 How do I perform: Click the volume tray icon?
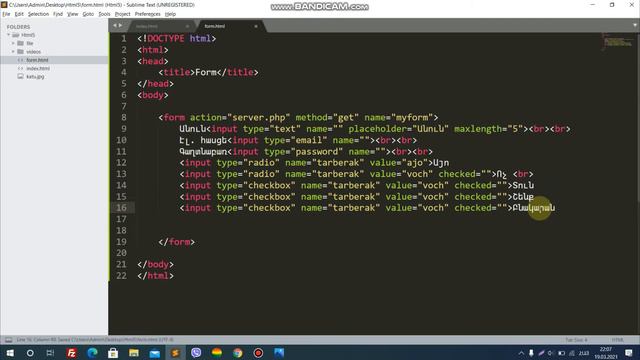551,353
